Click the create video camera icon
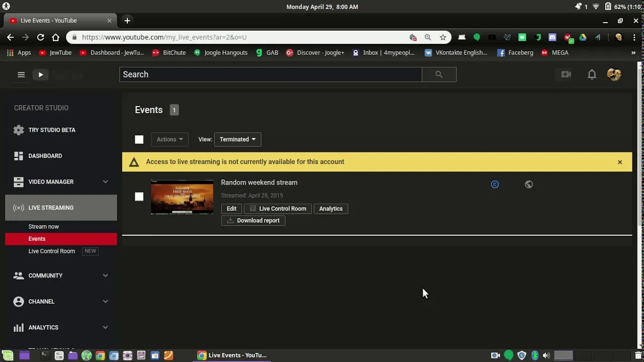Image resolution: width=644 pixels, height=362 pixels. tap(566, 75)
